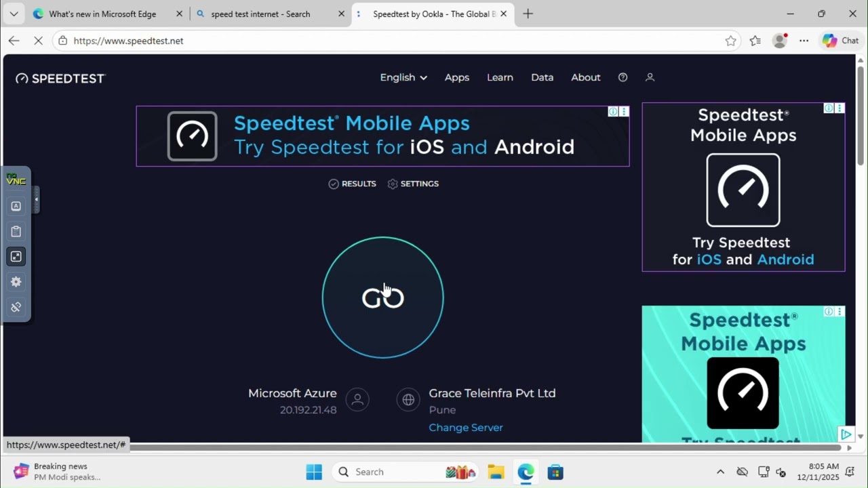Close the Speedtest by Ookla tab
Image resolution: width=868 pixels, height=488 pixels.
(x=503, y=14)
